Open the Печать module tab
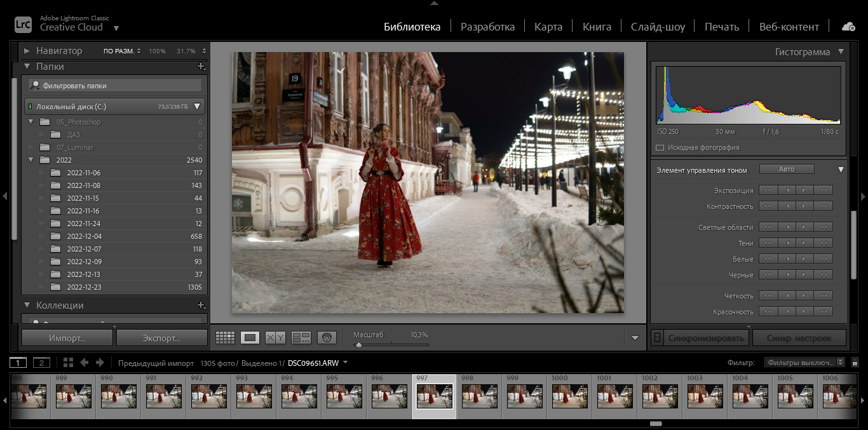Viewport: 868px width, 430px height. 721,27
